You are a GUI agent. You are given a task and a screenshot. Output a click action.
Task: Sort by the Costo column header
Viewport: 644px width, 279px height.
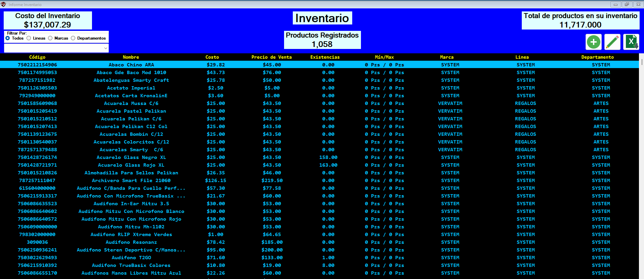(x=212, y=57)
